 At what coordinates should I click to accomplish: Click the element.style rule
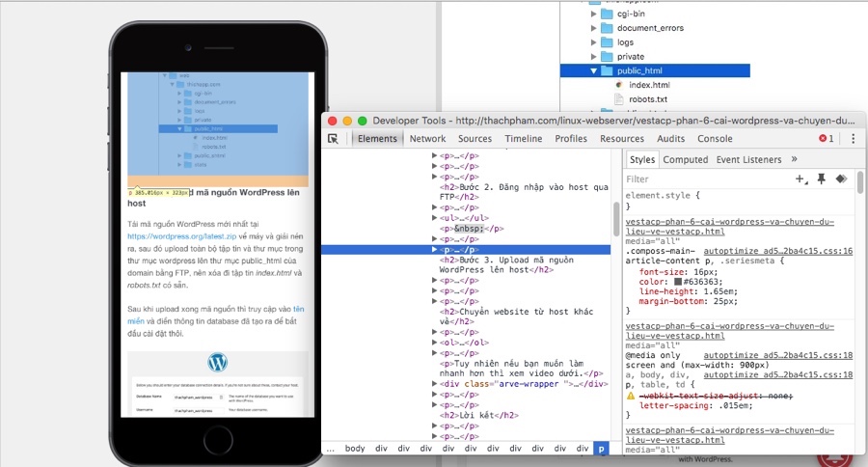click(662, 196)
